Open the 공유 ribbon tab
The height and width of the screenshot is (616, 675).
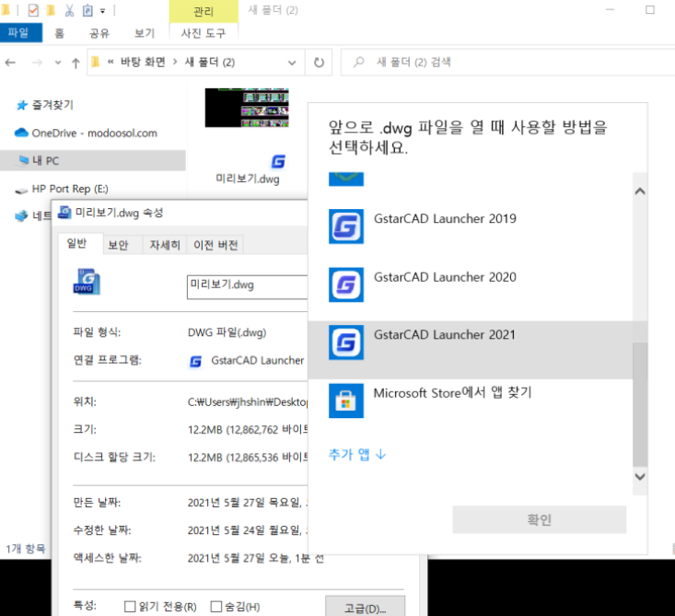99,33
